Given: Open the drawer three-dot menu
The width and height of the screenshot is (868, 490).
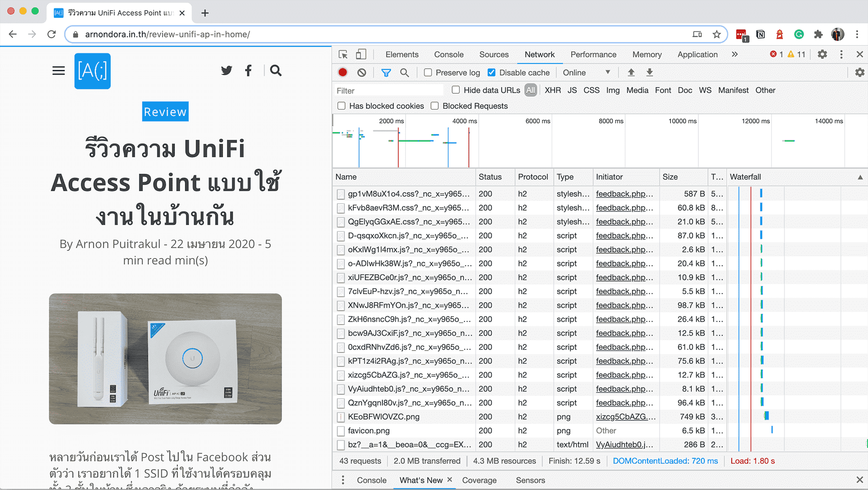Looking at the screenshot, I should click(343, 480).
